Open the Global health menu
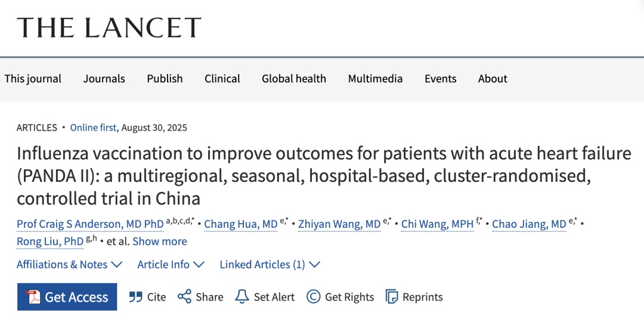This screenshot has height=316, width=644. [x=294, y=79]
